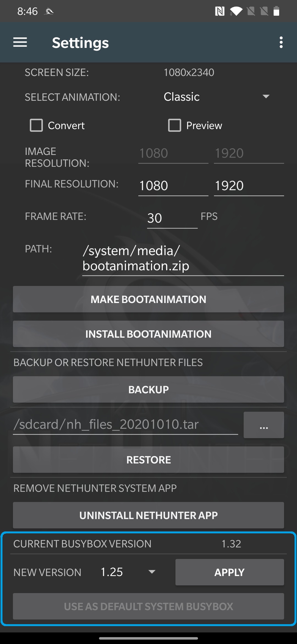Tap the NFC status bar icon

(x=219, y=11)
